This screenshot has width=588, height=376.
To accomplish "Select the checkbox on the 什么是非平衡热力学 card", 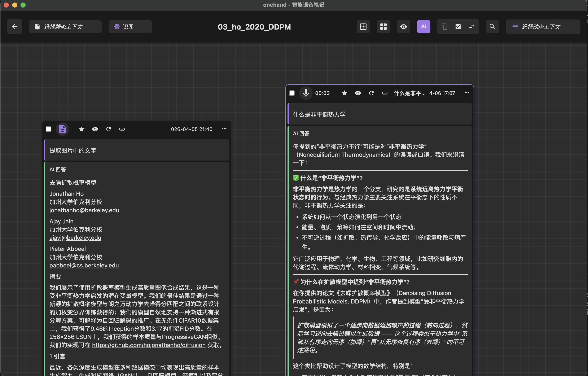I will [292, 93].
